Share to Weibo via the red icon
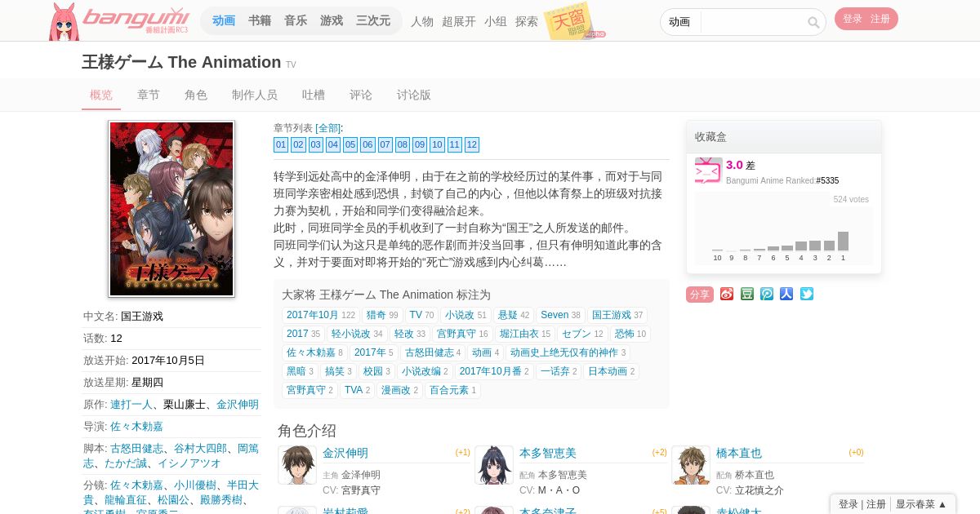Image resolution: width=980 pixels, height=514 pixels. (727, 294)
